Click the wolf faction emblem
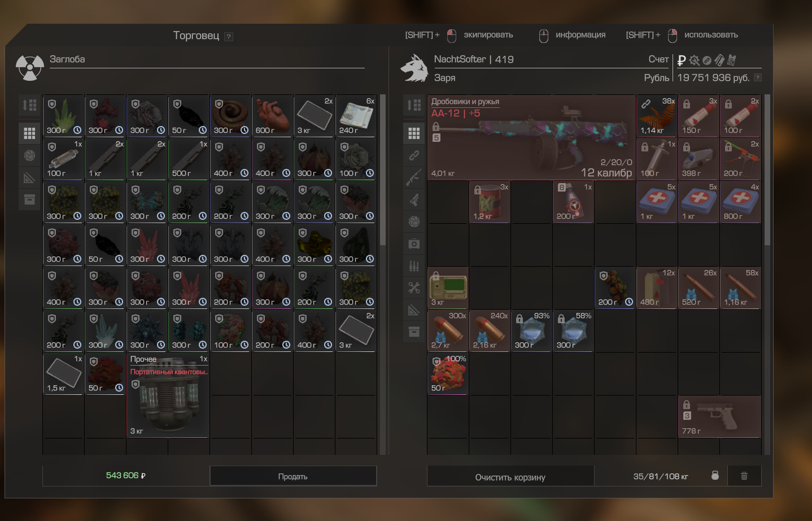Viewport: 812px width, 521px height. pyautogui.click(x=414, y=68)
